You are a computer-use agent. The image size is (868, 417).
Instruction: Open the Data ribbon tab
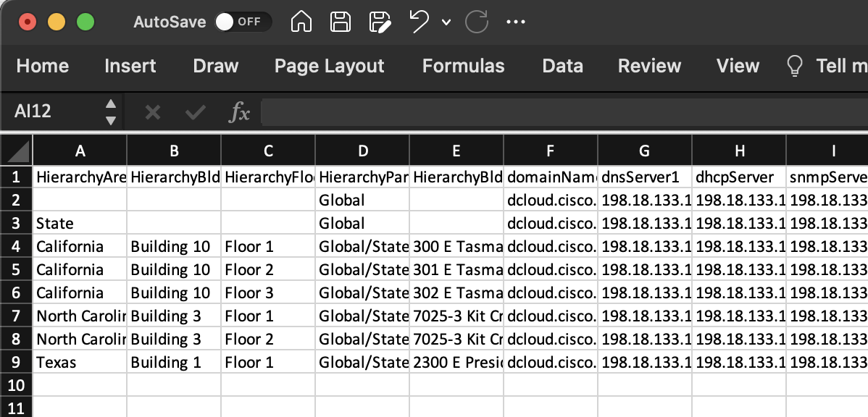click(x=562, y=66)
